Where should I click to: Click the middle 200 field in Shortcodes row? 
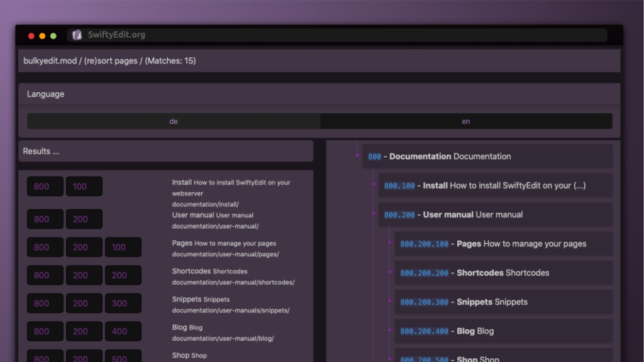(x=84, y=275)
